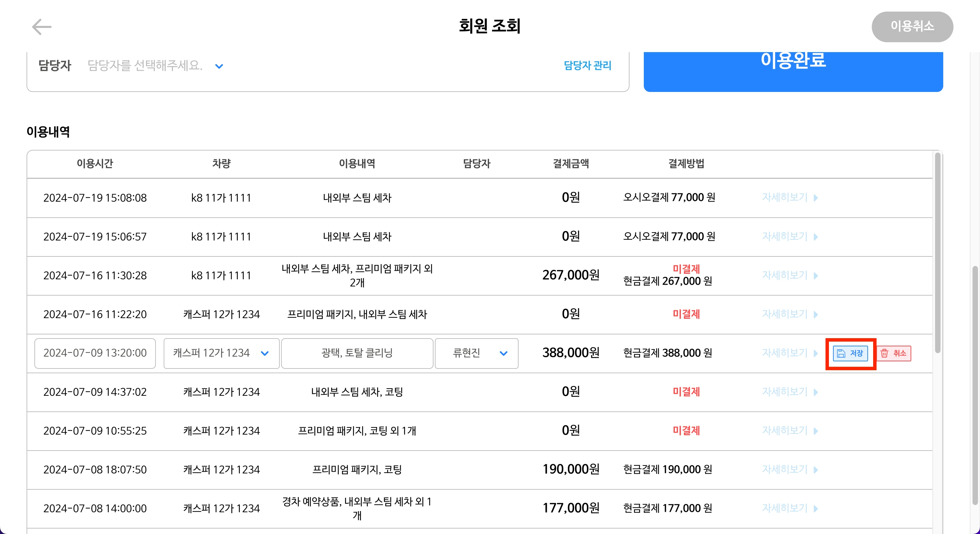Open the 캐스퍼 12가 1234 vehicle dropdown

222,353
